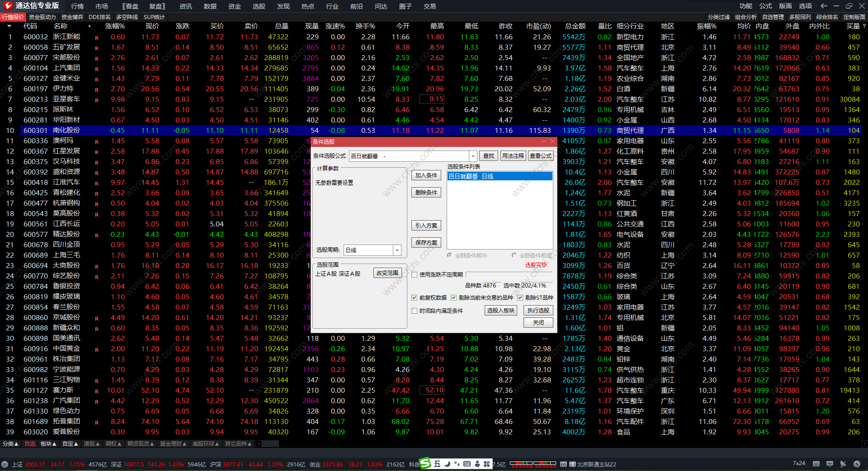Expand the column menu arrow left of 代码
This screenshot has height=471, width=868.
9,26
